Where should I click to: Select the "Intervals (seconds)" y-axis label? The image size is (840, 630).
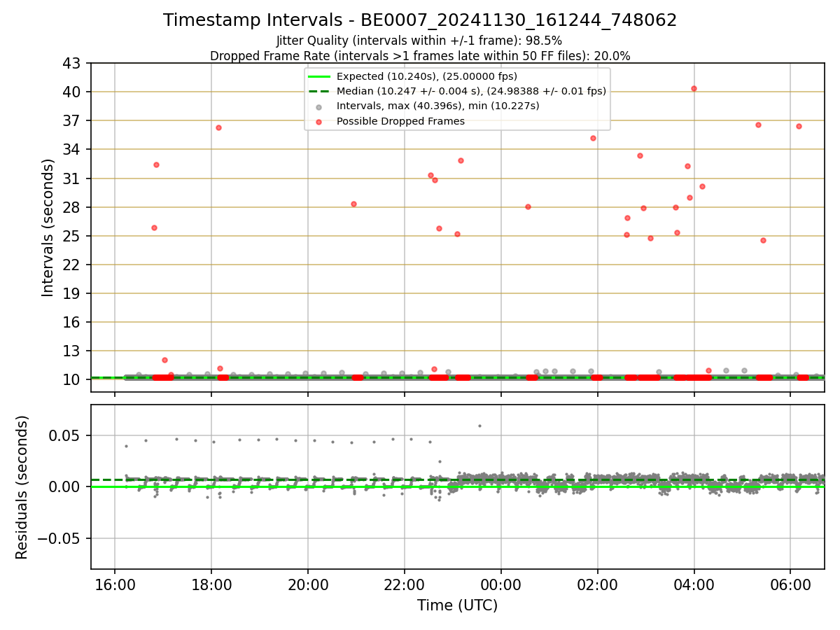coord(48,227)
